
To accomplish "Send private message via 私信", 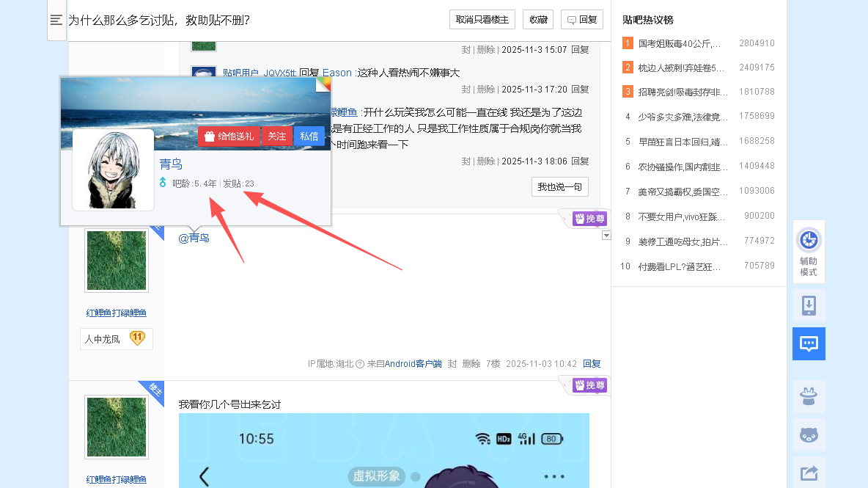I will pyautogui.click(x=309, y=136).
